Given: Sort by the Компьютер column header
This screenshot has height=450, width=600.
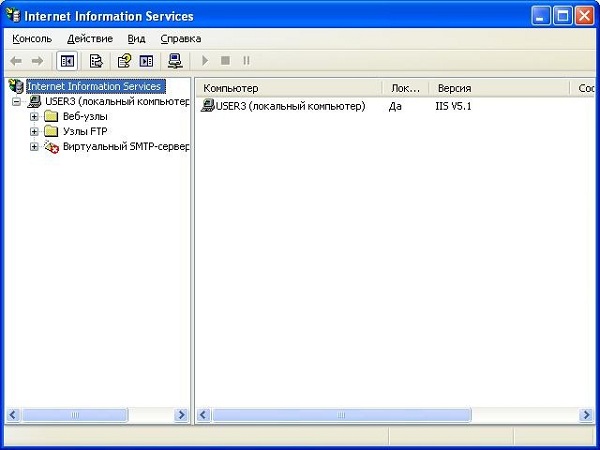Looking at the screenshot, I should click(289, 88).
